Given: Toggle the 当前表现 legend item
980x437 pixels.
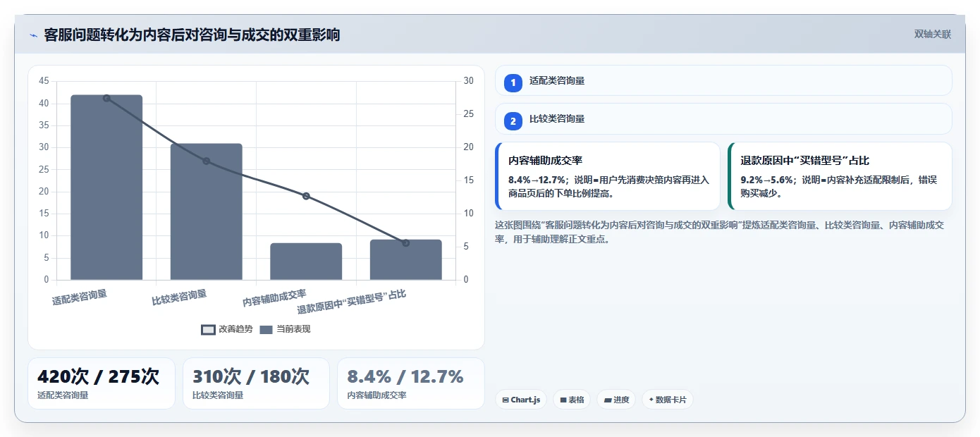Looking at the screenshot, I should point(285,329).
